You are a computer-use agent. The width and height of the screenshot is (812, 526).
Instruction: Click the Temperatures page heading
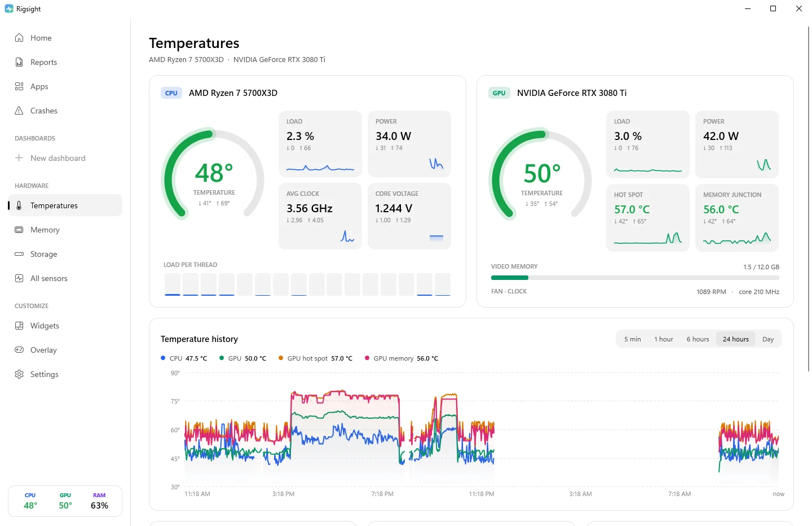click(x=194, y=43)
